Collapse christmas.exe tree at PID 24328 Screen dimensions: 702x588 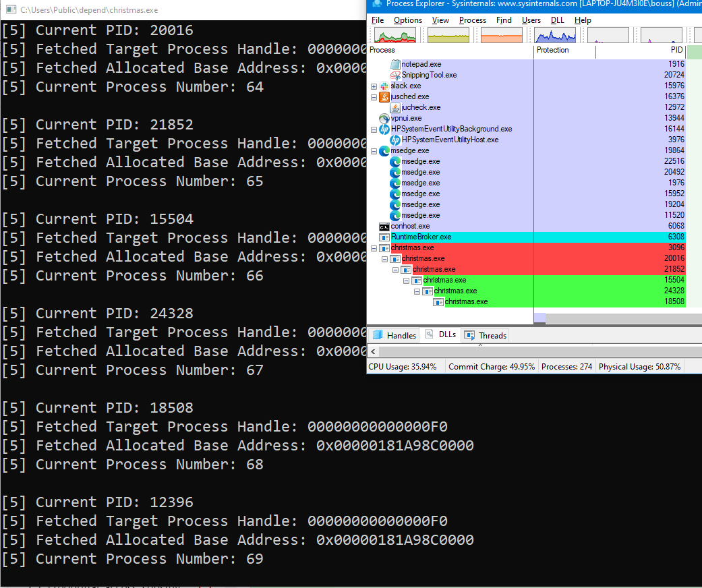pos(417,291)
